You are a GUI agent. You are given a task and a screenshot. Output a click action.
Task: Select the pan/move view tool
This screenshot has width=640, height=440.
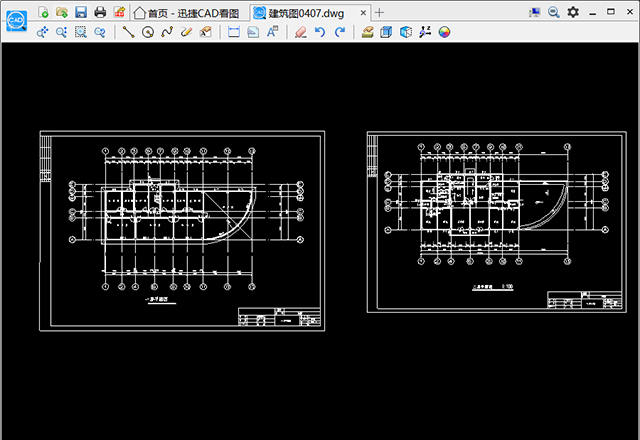click(x=42, y=32)
